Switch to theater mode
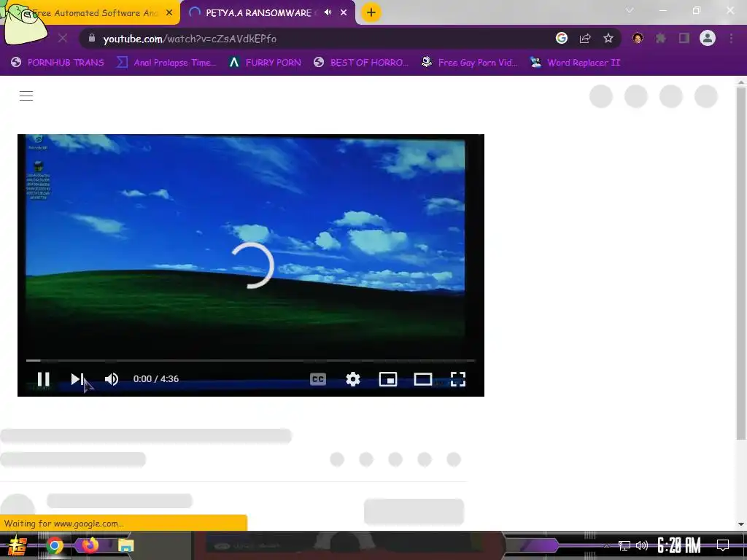This screenshot has height=560, width=747. click(x=423, y=379)
